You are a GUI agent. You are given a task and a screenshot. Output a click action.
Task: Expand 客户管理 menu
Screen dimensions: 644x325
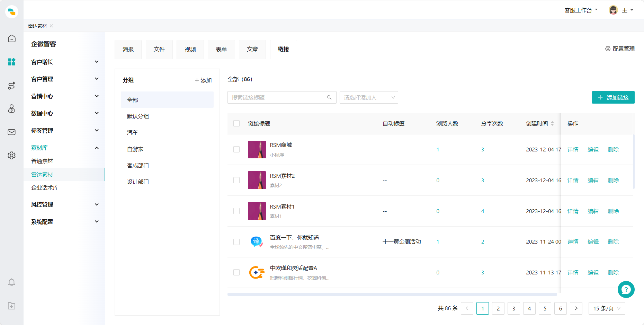[x=64, y=79]
